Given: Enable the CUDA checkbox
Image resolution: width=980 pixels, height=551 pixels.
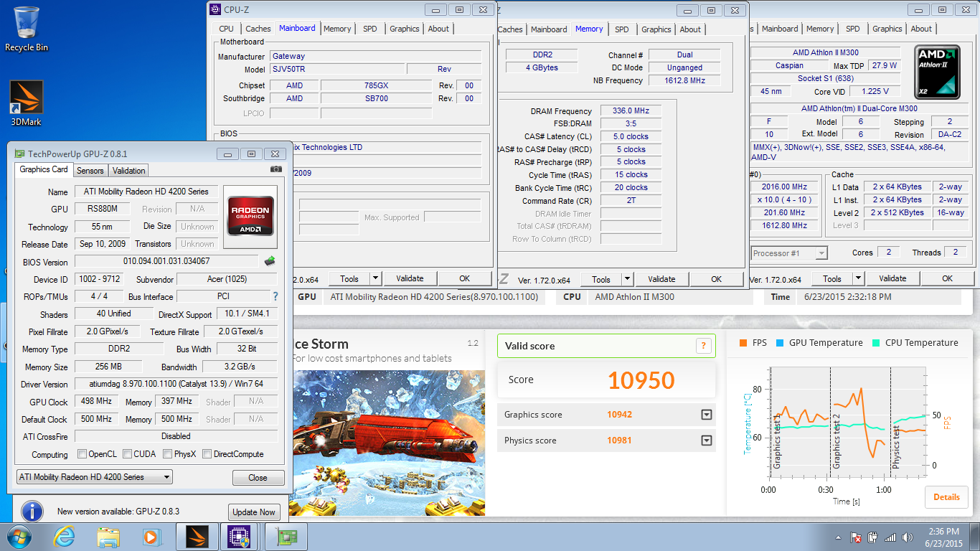Looking at the screenshot, I should 127,454.
